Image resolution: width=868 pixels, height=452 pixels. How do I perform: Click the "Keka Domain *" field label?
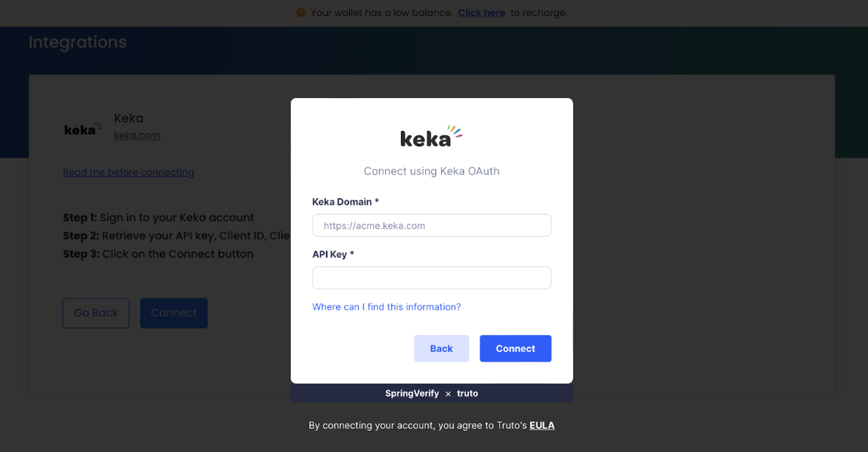coord(346,202)
